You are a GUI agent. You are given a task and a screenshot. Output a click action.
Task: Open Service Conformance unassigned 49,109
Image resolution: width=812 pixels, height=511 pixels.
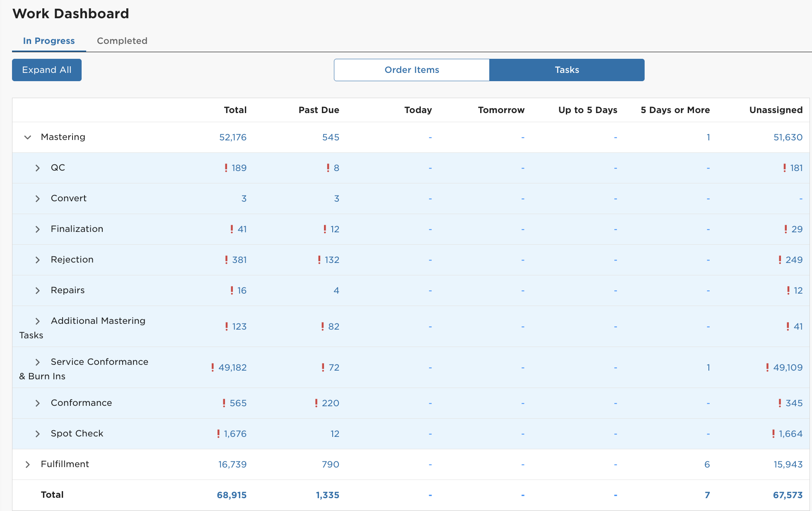788,367
